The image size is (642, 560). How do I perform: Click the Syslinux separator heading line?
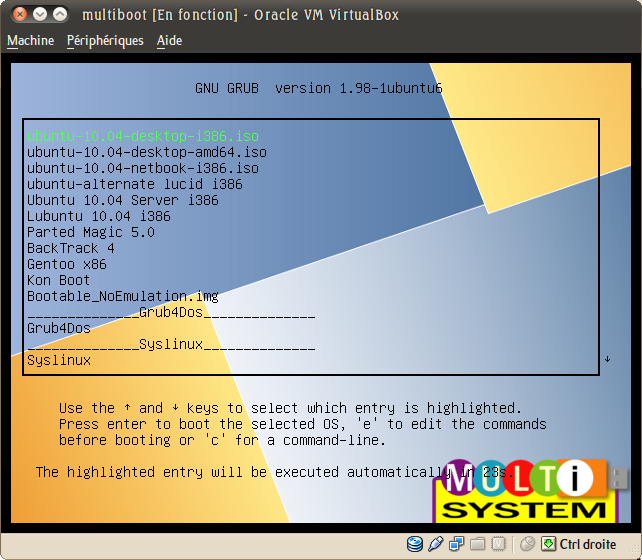tap(171, 344)
